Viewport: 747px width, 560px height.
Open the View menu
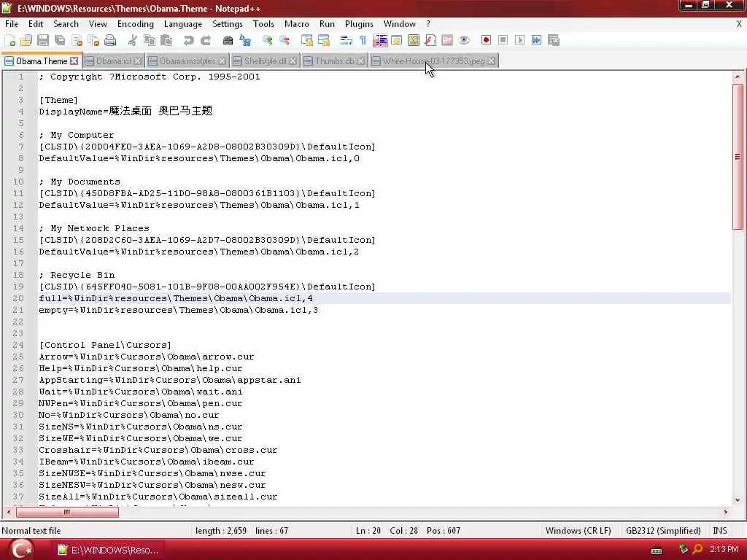[x=98, y=24]
